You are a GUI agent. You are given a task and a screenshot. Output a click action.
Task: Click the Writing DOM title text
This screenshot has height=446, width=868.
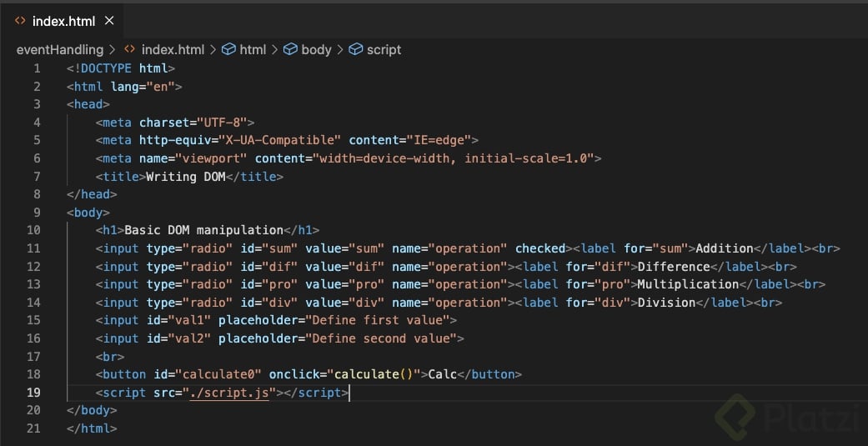[x=185, y=177]
